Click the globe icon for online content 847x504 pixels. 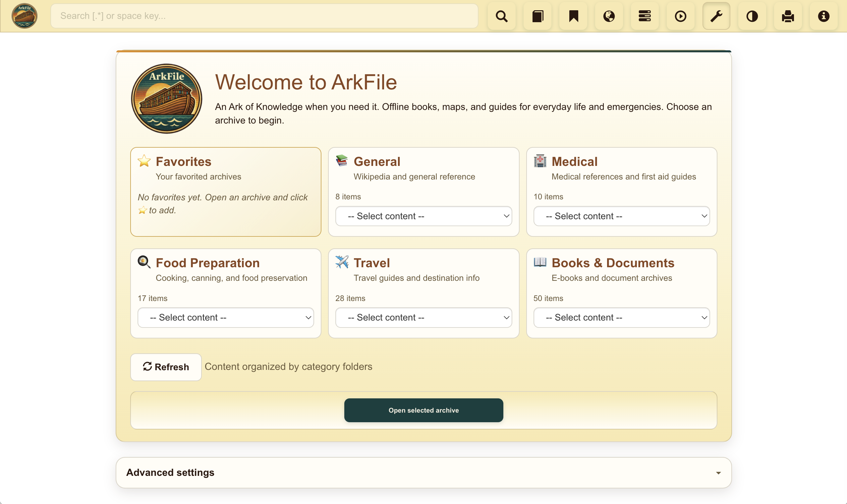click(609, 16)
